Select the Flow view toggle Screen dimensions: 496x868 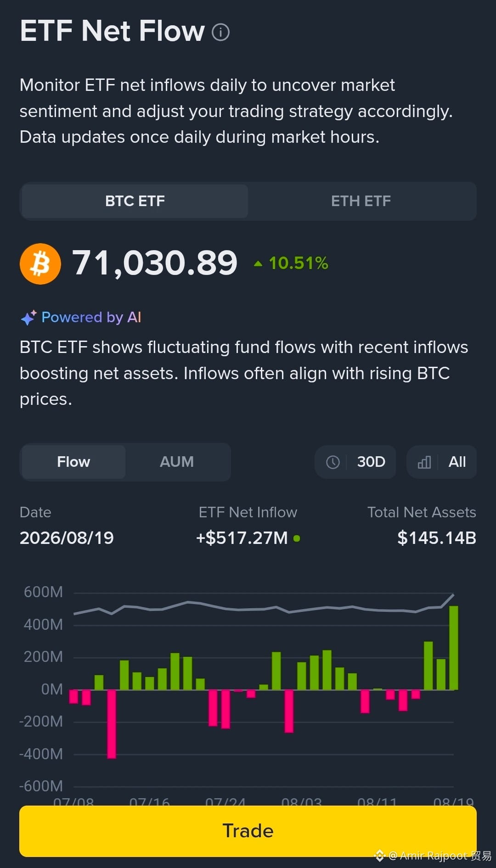click(x=73, y=462)
